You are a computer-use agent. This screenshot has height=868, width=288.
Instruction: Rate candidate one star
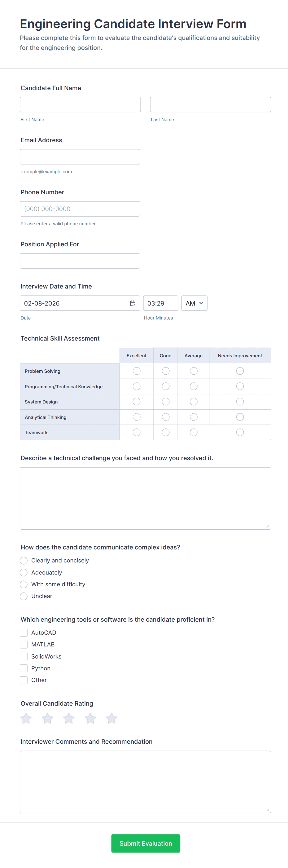tap(26, 718)
